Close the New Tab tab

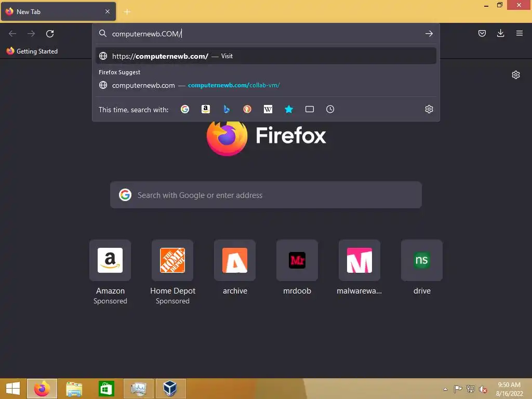(x=107, y=11)
